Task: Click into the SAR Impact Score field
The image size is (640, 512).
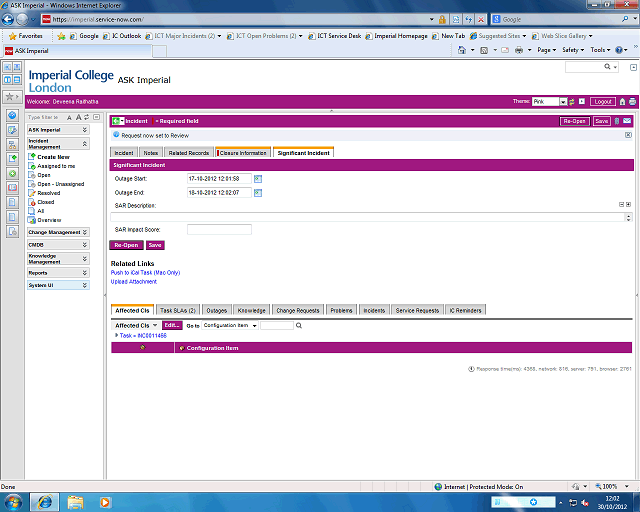Action: [219, 230]
